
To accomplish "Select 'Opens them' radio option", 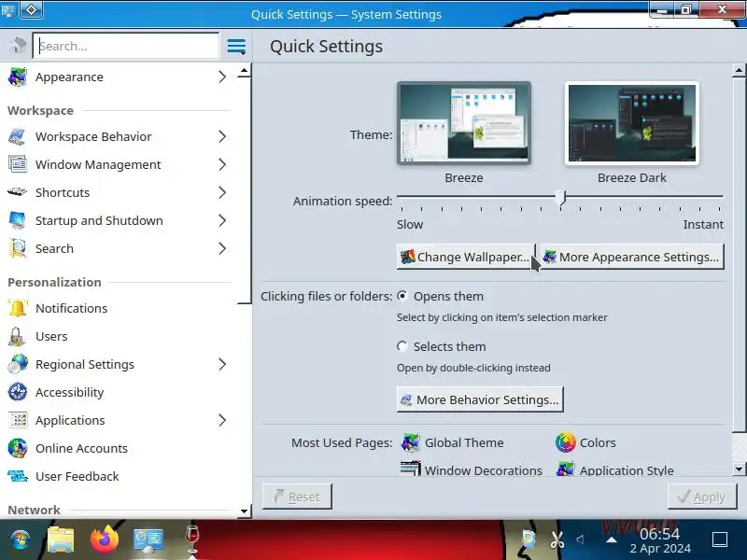I will (402, 296).
